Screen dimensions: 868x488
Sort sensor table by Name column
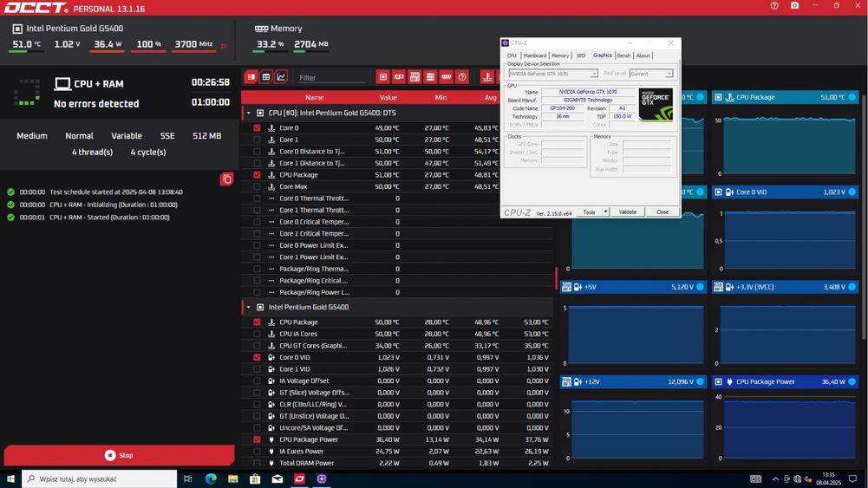(x=315, y=97)
